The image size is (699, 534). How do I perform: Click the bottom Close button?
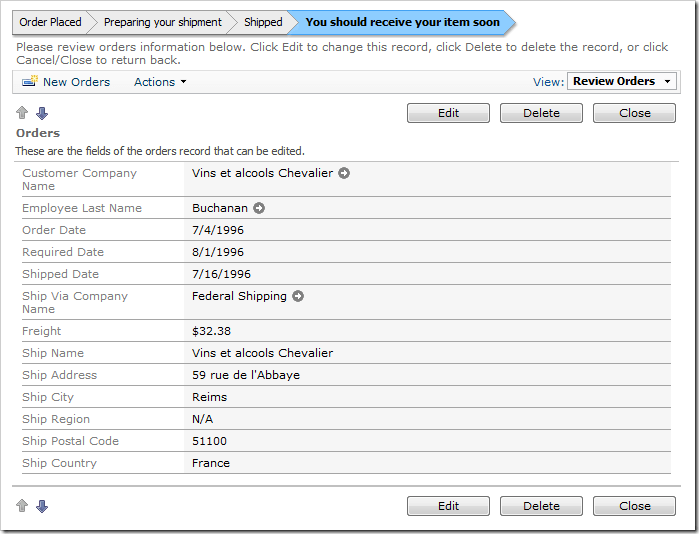(634, 506)
